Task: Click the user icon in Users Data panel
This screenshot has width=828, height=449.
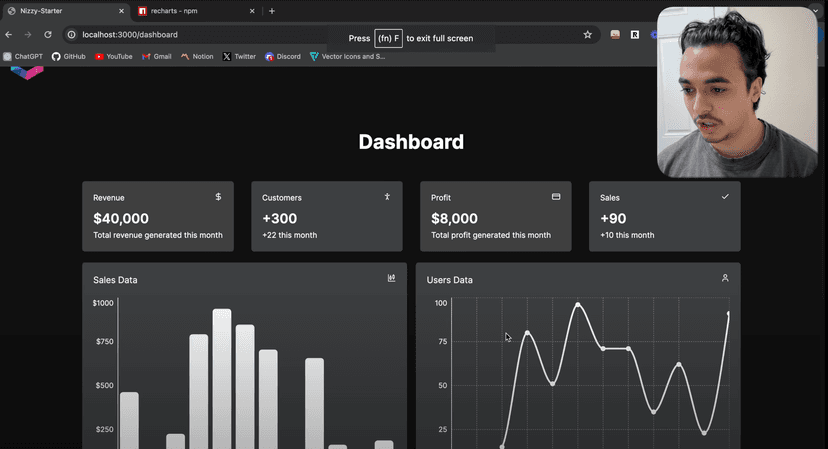Action: click(725, 278)
